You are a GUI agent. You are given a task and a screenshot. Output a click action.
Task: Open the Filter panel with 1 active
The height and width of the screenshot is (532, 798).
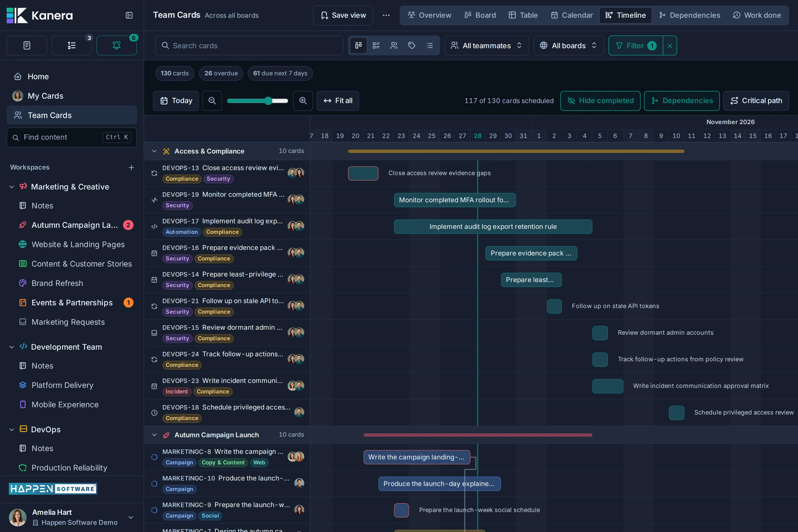[635, 45]
